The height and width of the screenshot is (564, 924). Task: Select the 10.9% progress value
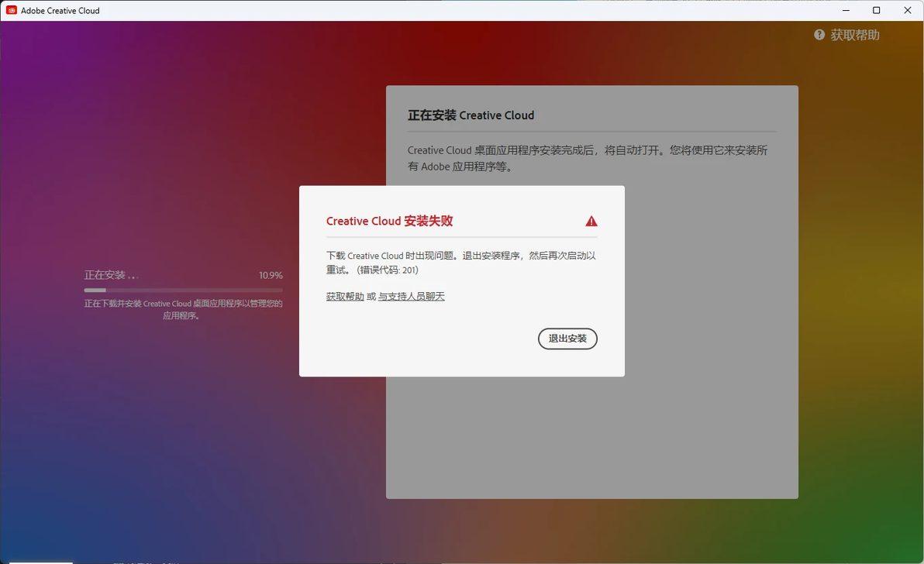[x=271, y=275]
